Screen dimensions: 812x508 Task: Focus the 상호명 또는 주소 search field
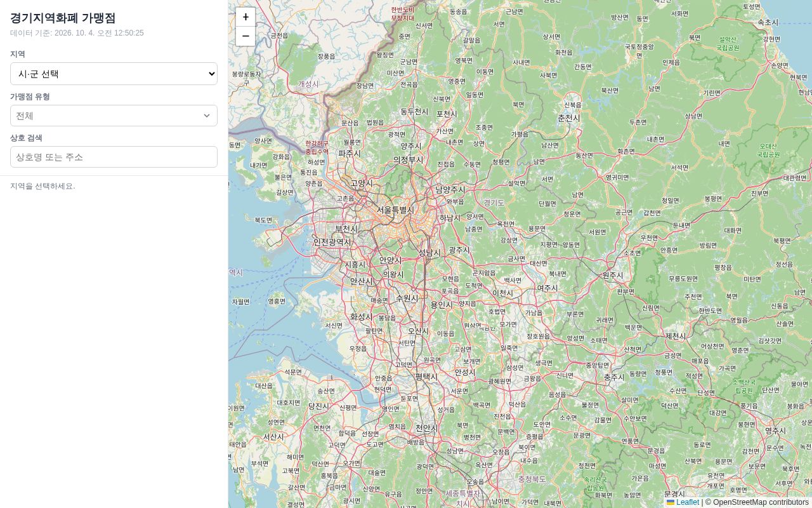(114, 157)
